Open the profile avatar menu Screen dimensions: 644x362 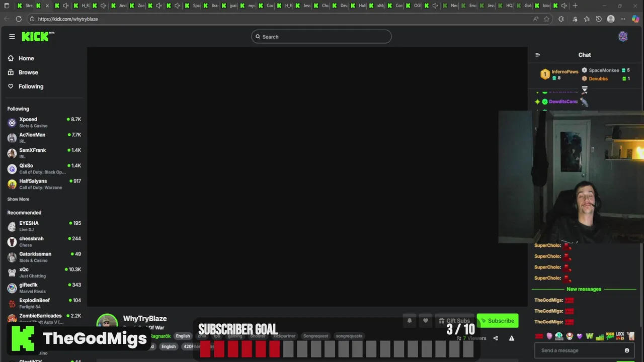coord(623,36)
